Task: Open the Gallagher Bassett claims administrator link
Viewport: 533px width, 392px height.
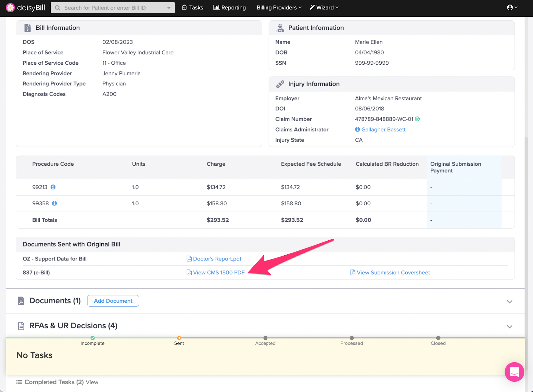Action: click(x=383, y=129)
